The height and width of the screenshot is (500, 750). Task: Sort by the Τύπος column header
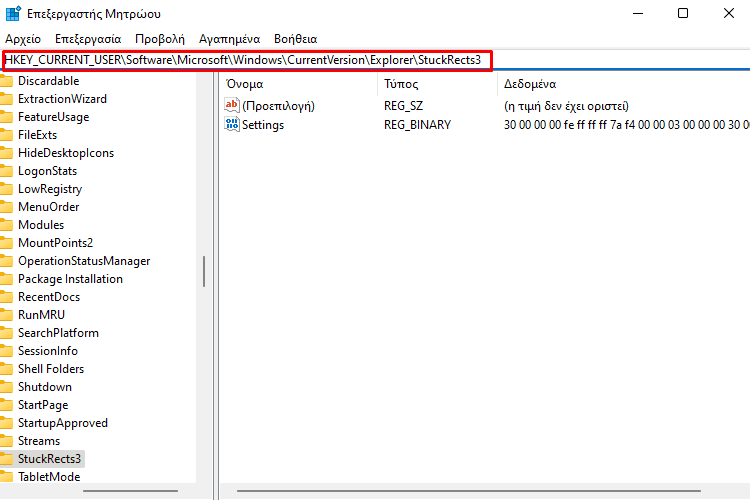[438, 84]
